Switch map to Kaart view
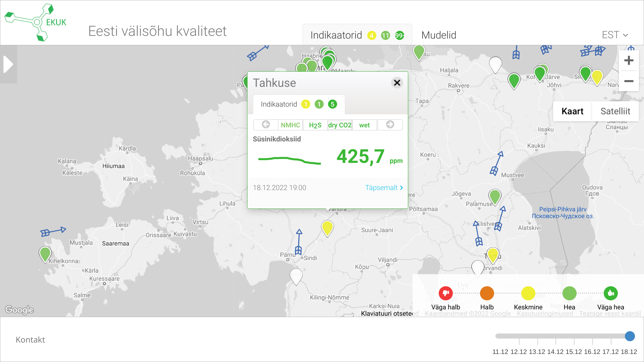The image size is (644, 362). pos(572,111)
